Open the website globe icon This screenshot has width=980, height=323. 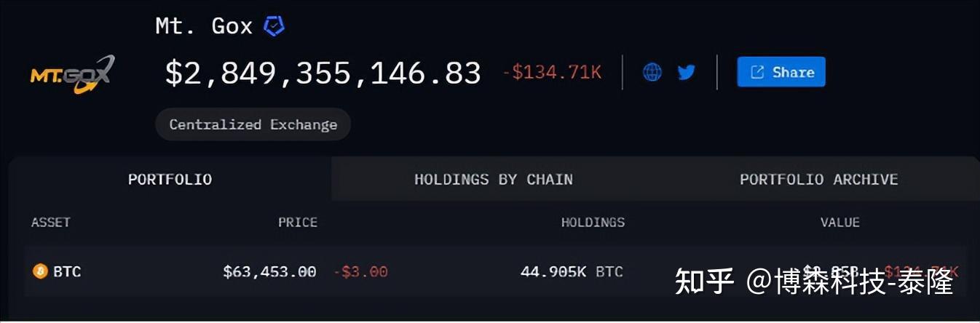(652, 72)
